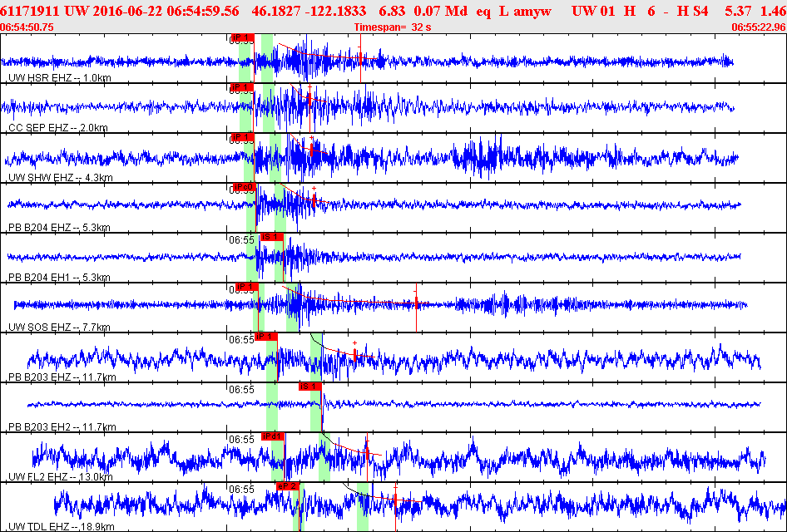Click the red coda plus marker on UW FL2 trace
787x532 pixels.
coord(367,441)
